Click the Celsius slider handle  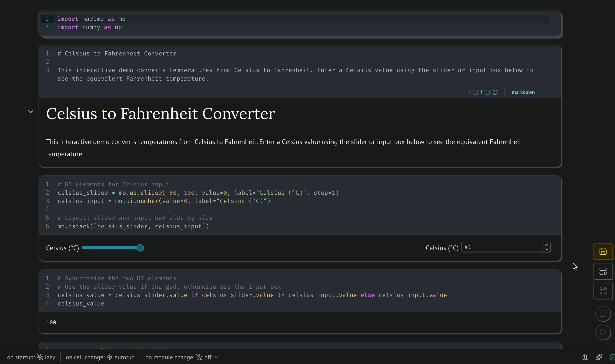pyautogui.click(x=140, y=248)
